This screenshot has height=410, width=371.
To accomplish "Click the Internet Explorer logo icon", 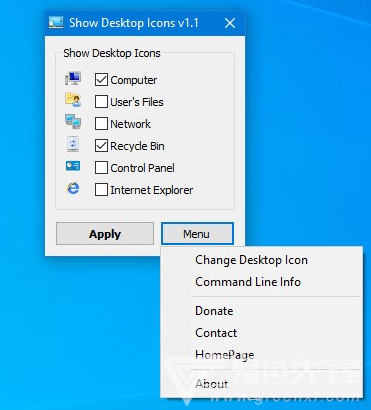I will pos(73,188).
